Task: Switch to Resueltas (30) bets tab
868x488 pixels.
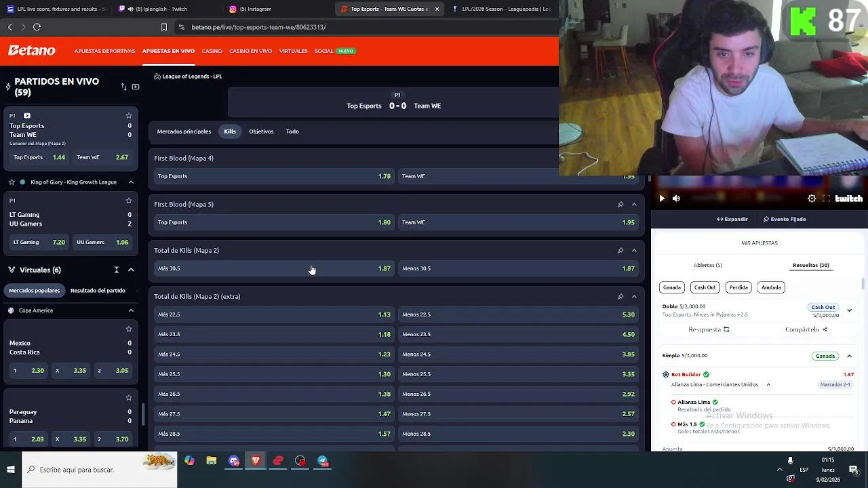Action: pos(811,266)
